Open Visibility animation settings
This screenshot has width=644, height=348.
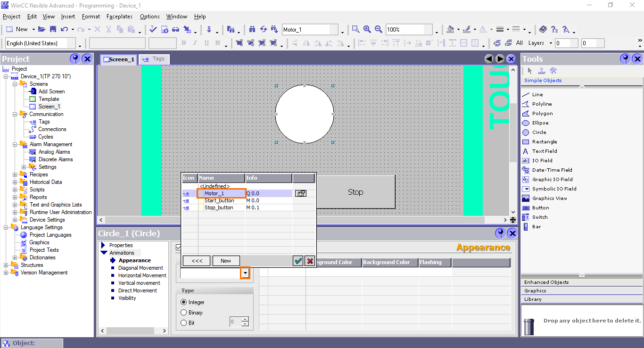click(x=127, y=298)
